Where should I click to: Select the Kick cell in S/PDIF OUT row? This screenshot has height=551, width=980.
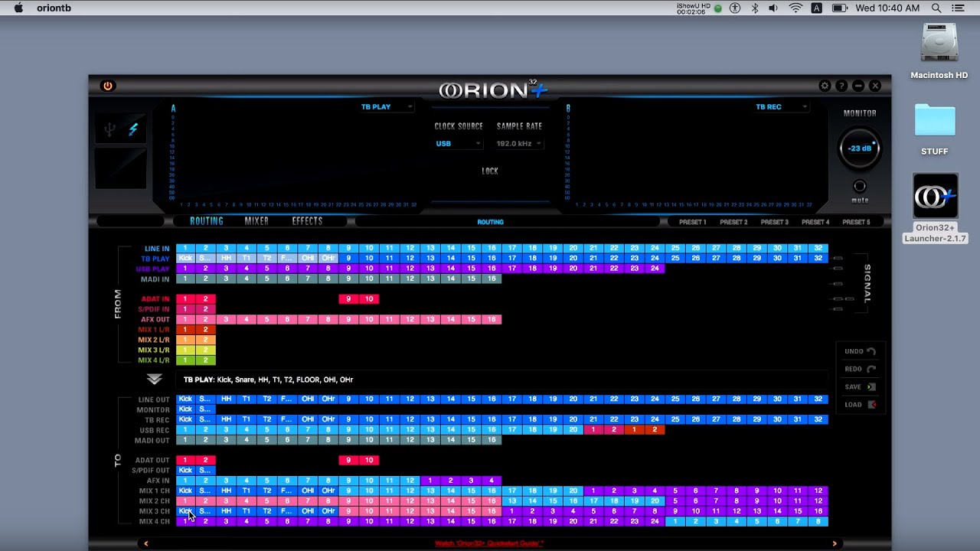[185, 470]
